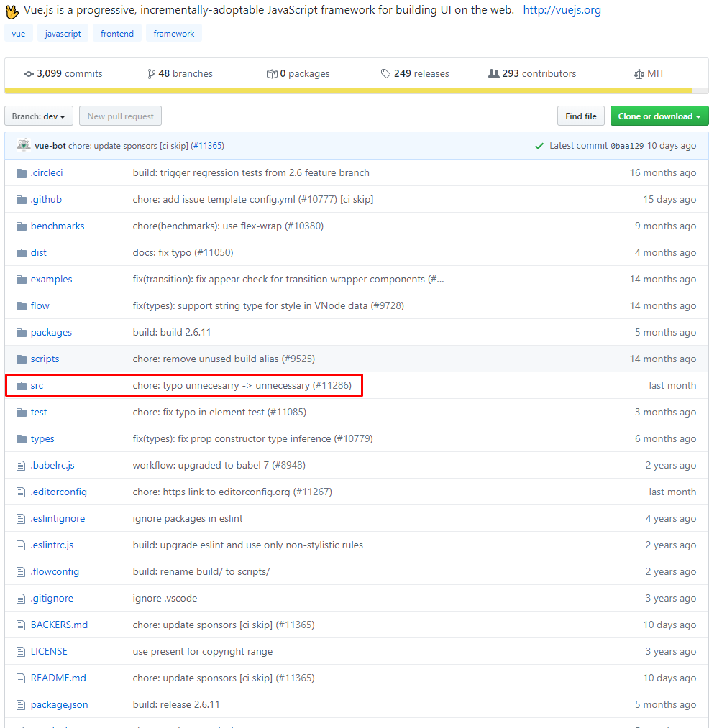This screenshot has height=728, width=727.
Task: Click the README.md file icon
Action: click(20, 678)
